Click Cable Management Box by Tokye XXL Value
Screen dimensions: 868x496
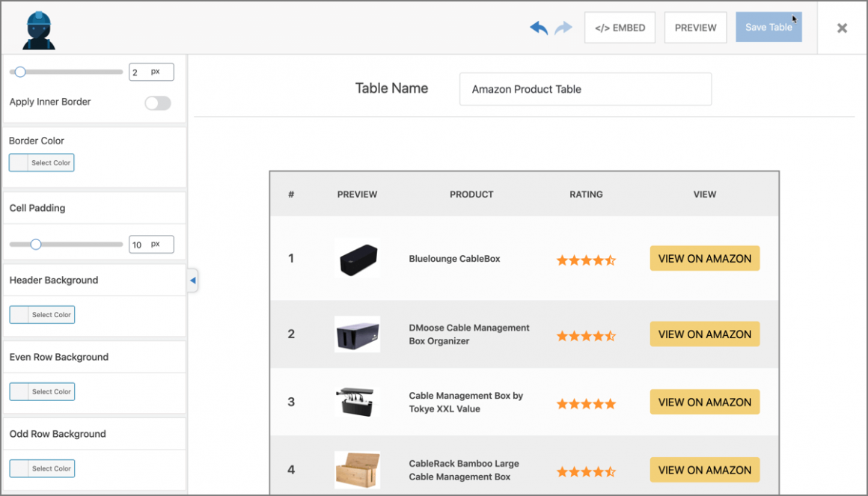pyautogui.click(x=465, y=402)
